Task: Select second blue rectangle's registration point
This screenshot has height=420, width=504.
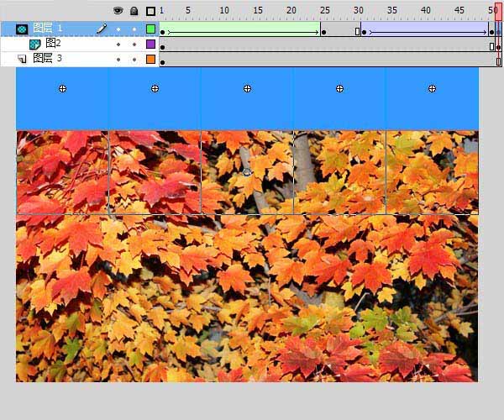Action: [x=155, y=89]
